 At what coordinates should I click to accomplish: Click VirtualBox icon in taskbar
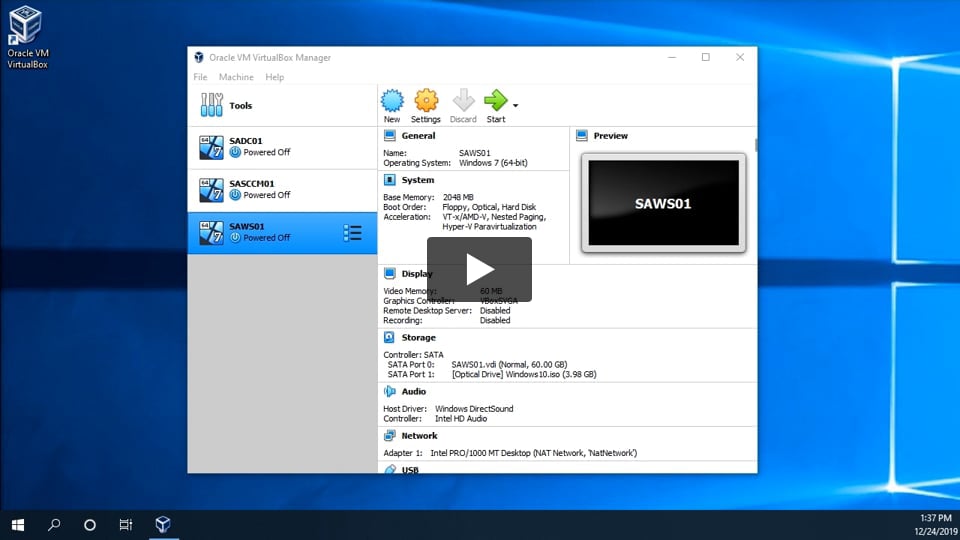(x=162, y=524)
